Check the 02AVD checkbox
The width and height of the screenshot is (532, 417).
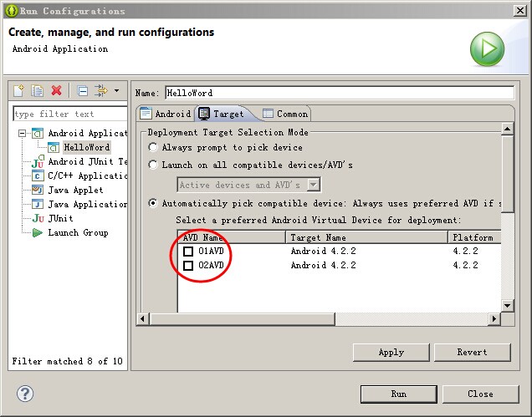(x=188, y=265)
